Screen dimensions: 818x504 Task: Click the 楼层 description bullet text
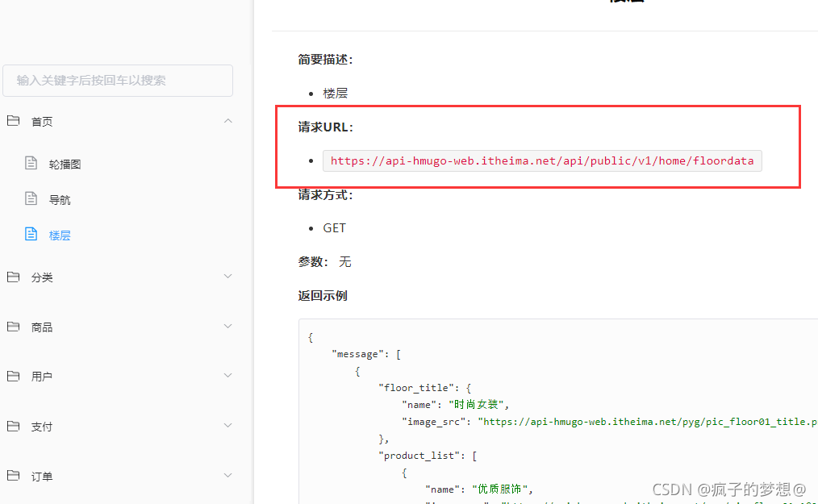point(336,94)
